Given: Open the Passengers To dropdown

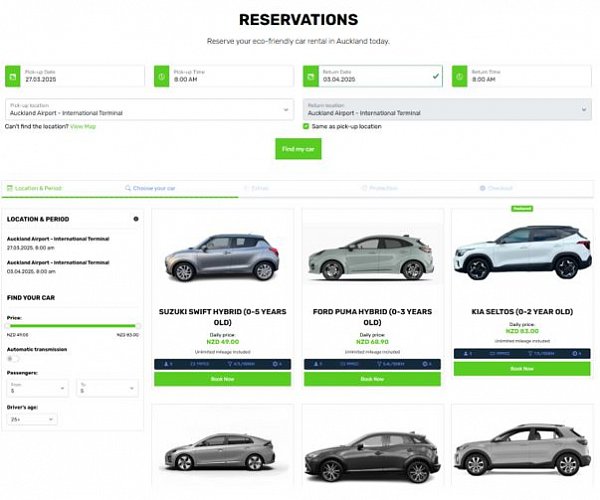Looking at the screenshot, I should pos(108,388).
